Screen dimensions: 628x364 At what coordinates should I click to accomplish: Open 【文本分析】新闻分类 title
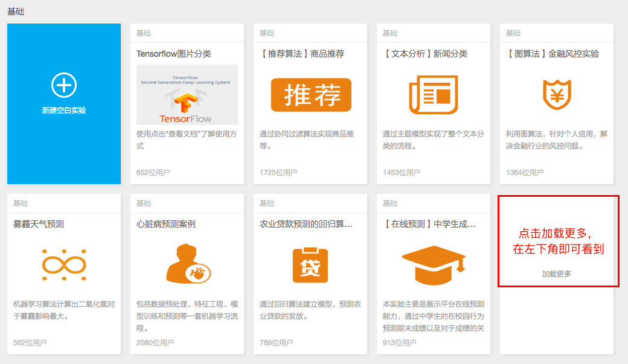[425, 54]
